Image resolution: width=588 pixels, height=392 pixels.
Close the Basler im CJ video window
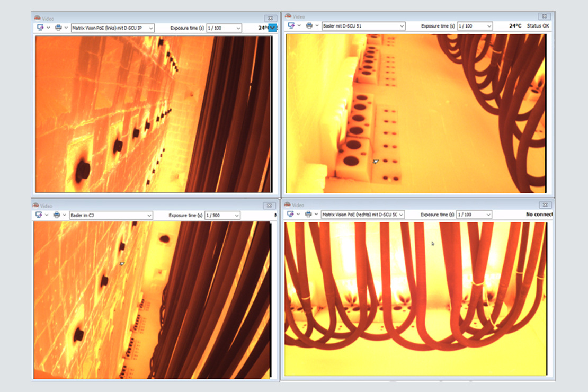[269, 206]
